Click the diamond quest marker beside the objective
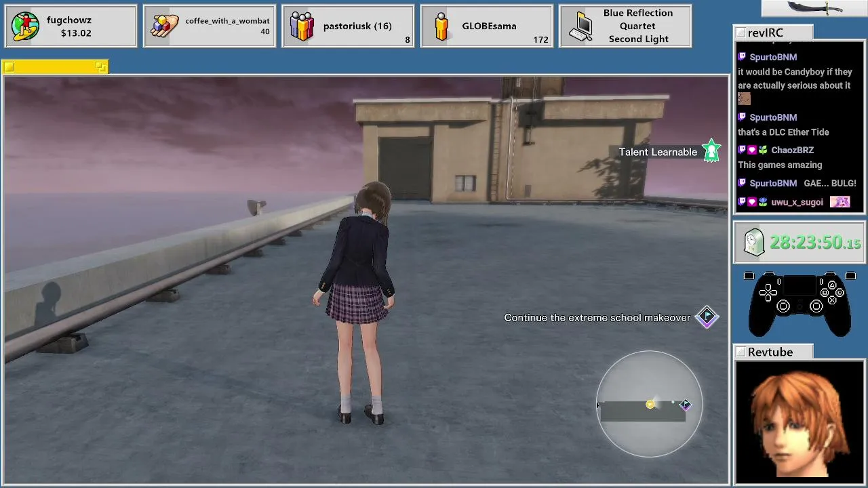Viewport: 868px width, 488px height. coord(707,317)
